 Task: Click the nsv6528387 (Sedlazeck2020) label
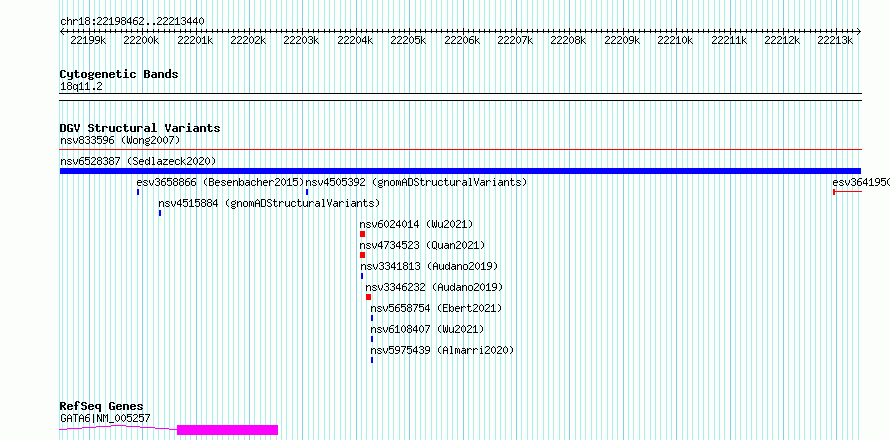point(138,161)
